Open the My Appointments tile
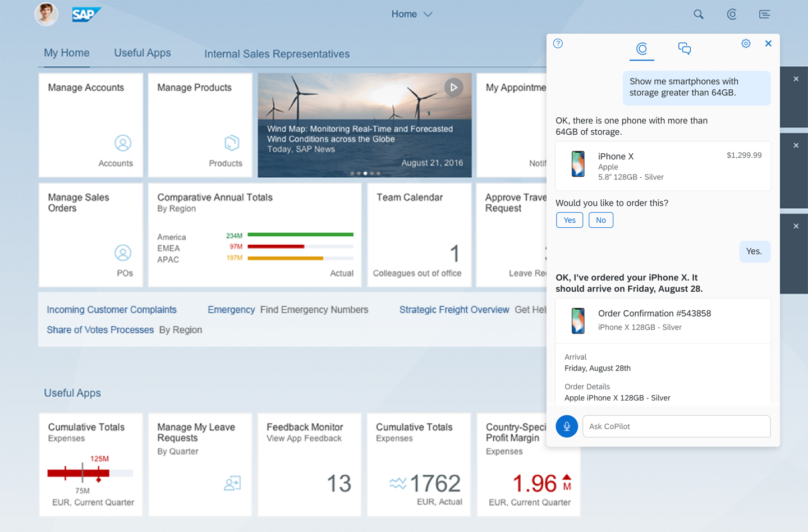This screenshot has width=808, height=532. [511, 125]
